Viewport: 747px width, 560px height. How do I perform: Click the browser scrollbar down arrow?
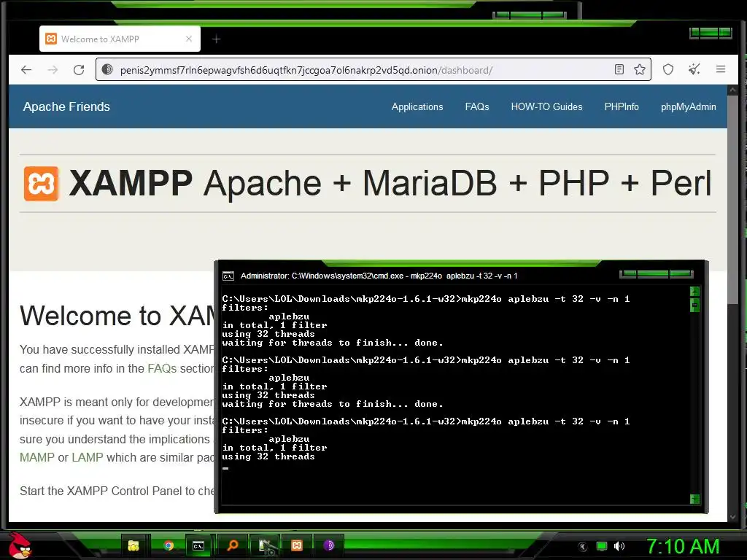pyautogui.click(x=732, y=517)
